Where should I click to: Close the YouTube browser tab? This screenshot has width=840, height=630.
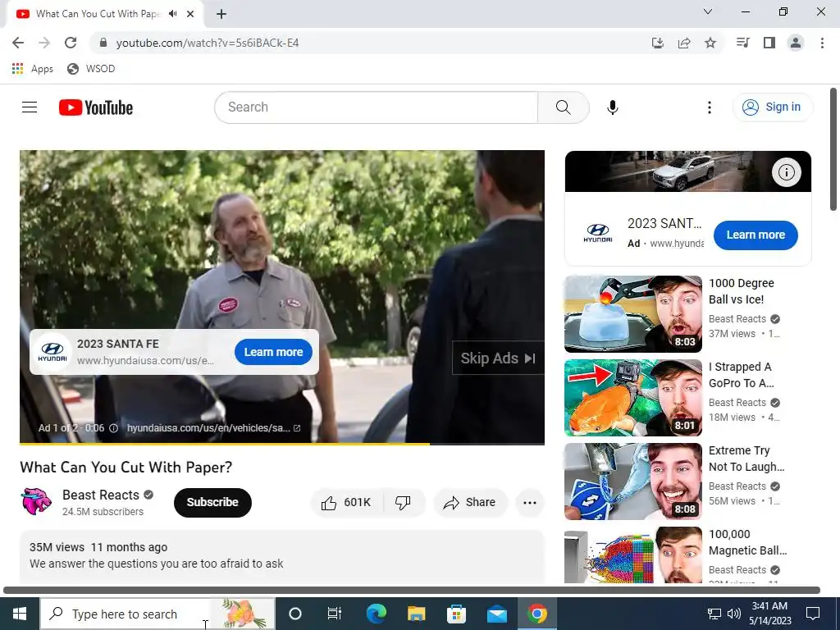click(x=190, y=14)
